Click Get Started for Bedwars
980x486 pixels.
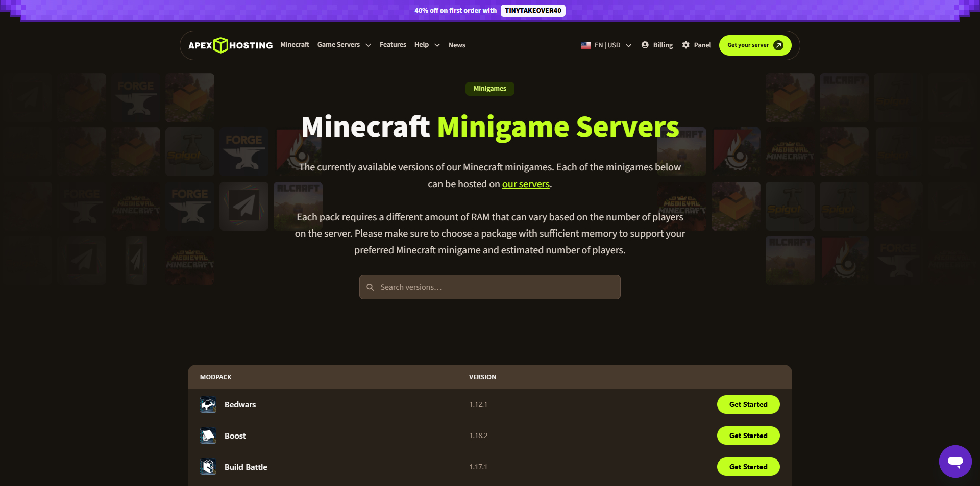tap(748, 404)
